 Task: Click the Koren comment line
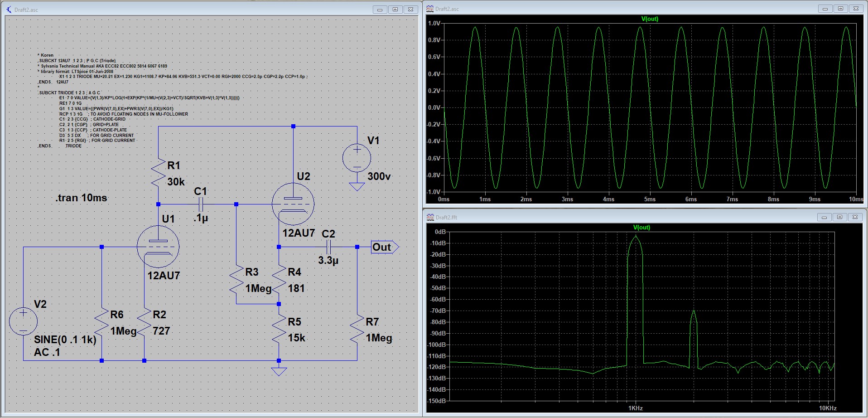(45, 55)
